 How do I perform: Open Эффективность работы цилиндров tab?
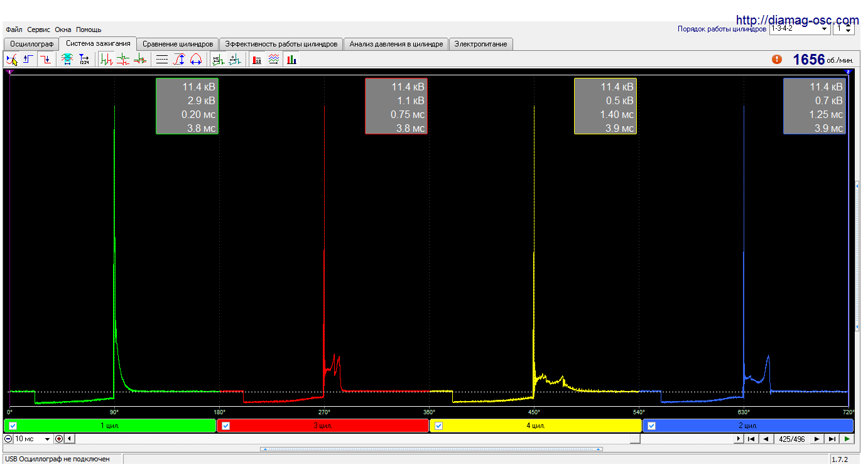pos(281,44)
